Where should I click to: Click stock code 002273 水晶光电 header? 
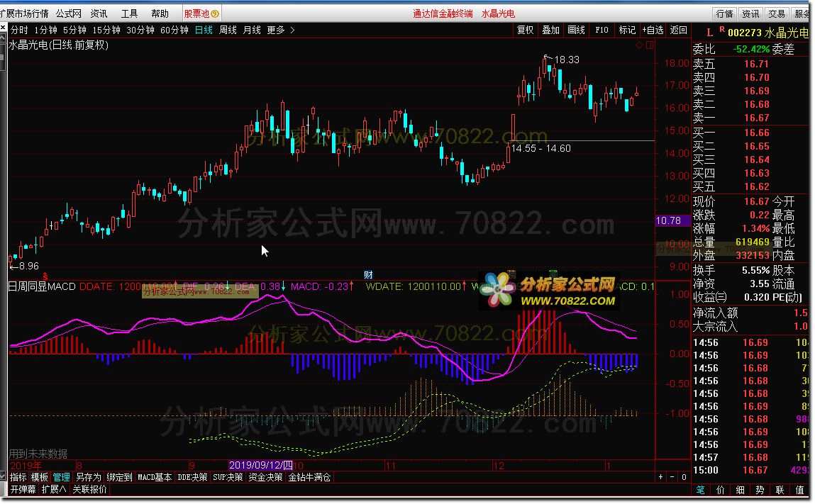pos(767,33)
